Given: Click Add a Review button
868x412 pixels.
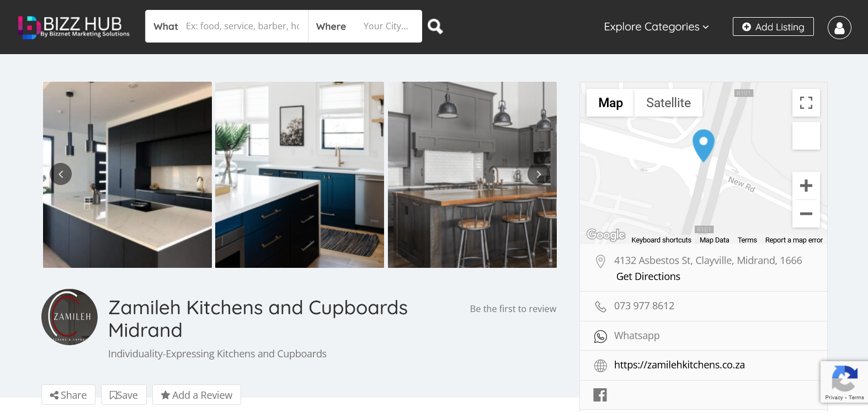Looking at the screenshot, I should (x=196, y=395).
